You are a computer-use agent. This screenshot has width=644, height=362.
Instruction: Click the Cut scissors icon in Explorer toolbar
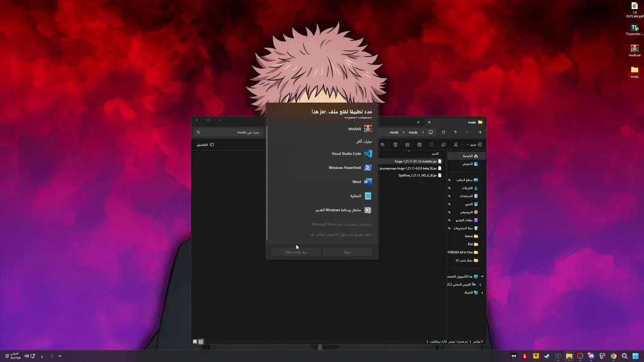pos(456,145)
